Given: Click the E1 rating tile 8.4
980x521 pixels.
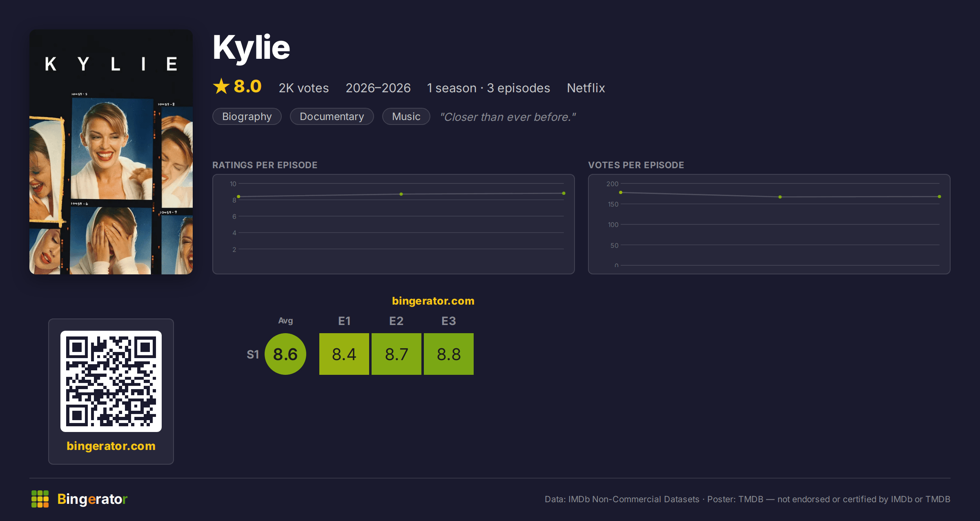Looking at the screenshot, I should click(x=344, y=354).
